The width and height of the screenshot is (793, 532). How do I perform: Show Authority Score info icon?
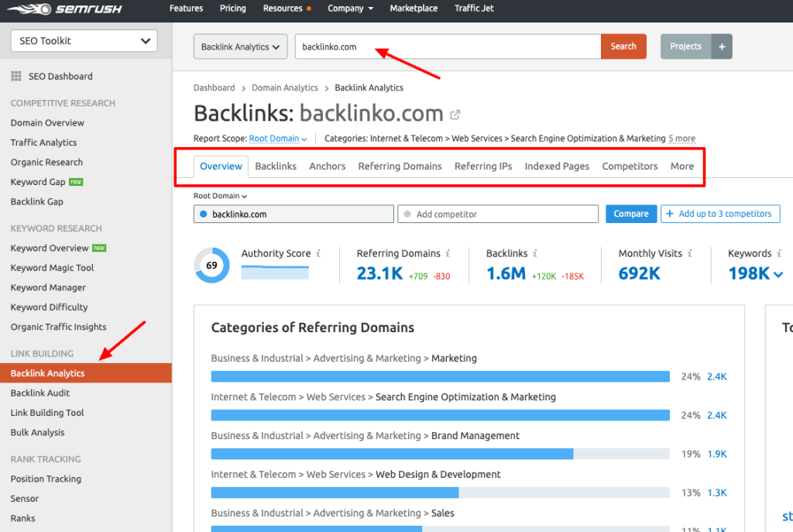(x=318, y=253)
